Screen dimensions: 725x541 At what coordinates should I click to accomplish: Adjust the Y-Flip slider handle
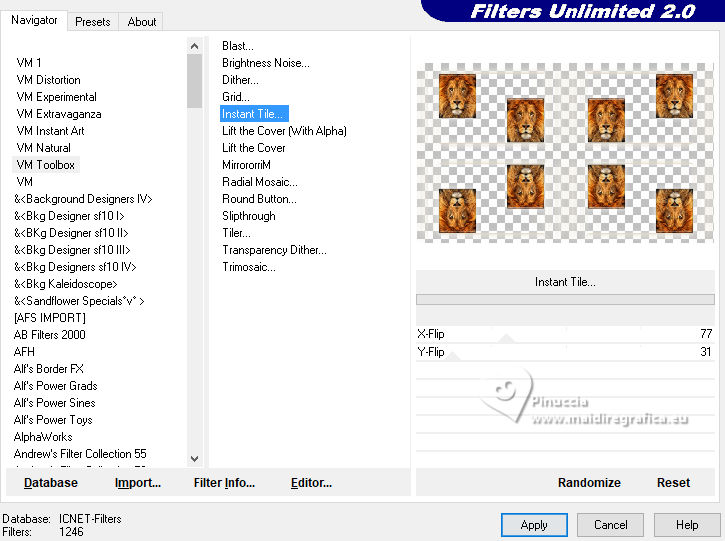[454, 356]
